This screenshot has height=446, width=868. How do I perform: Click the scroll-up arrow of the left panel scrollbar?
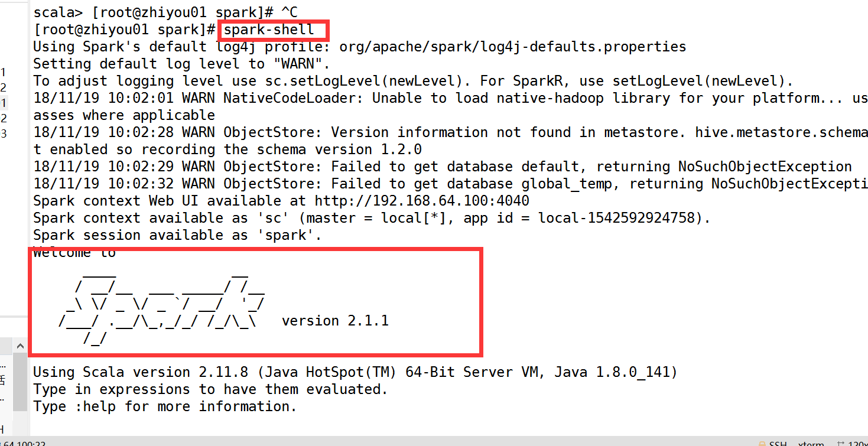tap(20, 347)
